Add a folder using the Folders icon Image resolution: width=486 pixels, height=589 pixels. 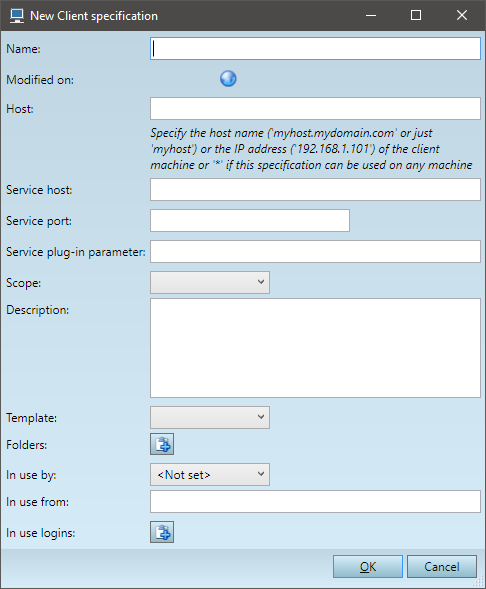pos(162,444)
